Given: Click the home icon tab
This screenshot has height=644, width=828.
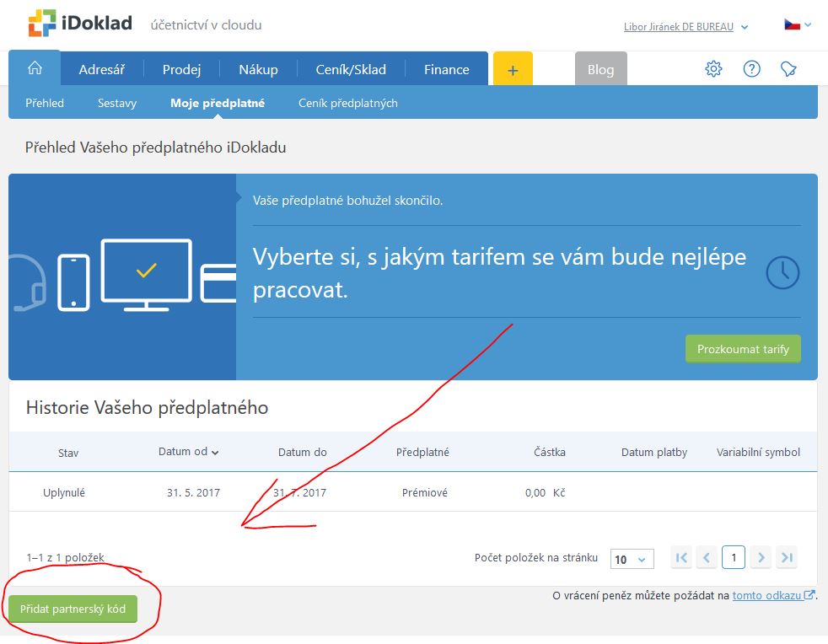Looking at the screenshot, I should 35,69.
